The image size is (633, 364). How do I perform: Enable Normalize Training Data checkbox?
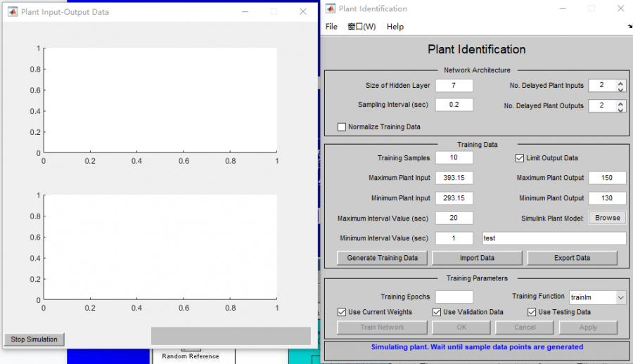[x=343, y=127]
